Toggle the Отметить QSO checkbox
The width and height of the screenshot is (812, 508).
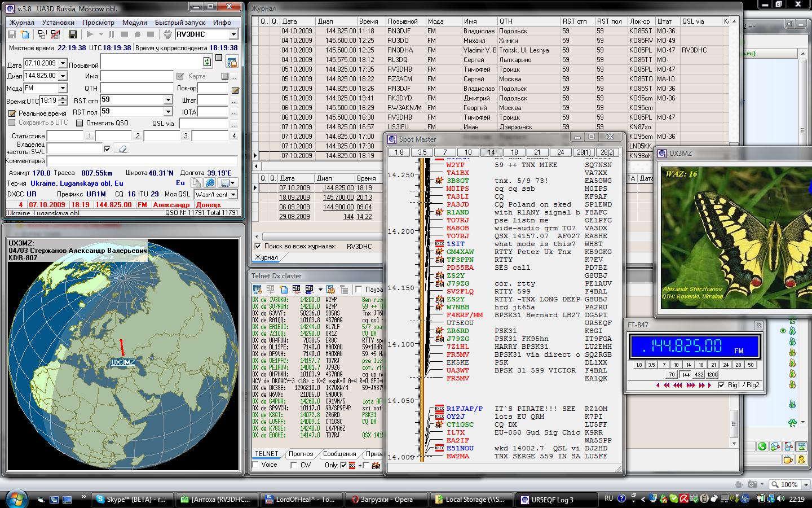tap(80, 122)
